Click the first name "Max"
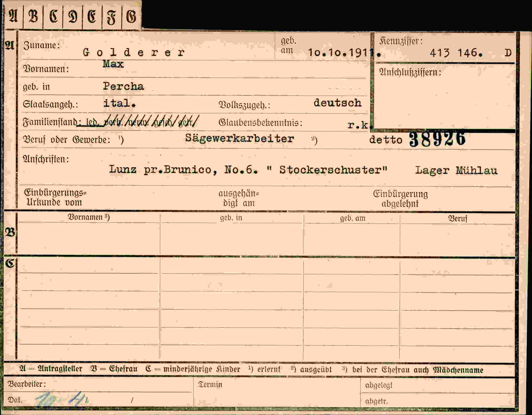532x415 pixels. tap(113, 64)
